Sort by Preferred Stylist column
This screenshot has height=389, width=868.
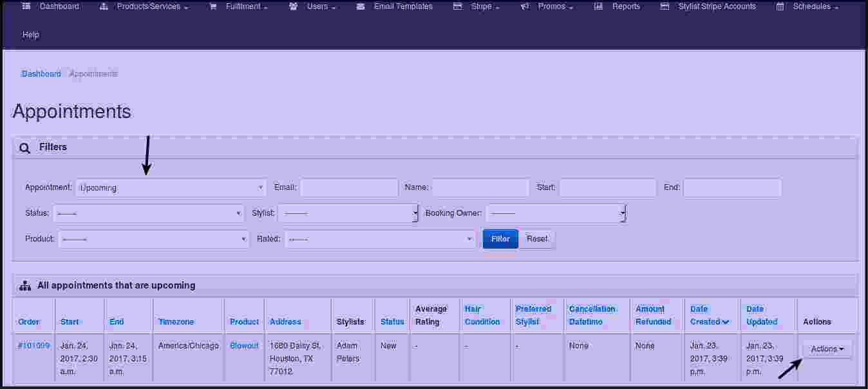coord(534,316)
